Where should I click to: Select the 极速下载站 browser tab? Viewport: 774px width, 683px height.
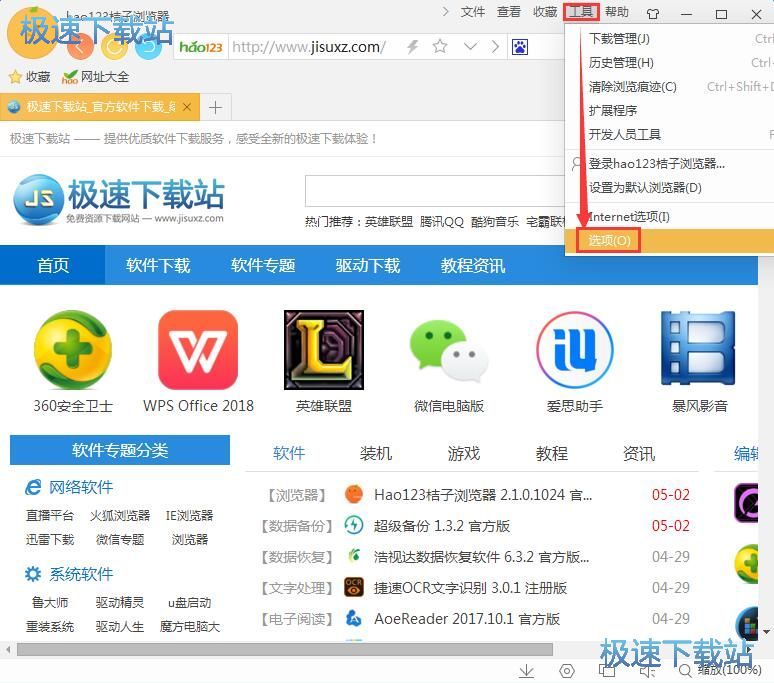100,107
